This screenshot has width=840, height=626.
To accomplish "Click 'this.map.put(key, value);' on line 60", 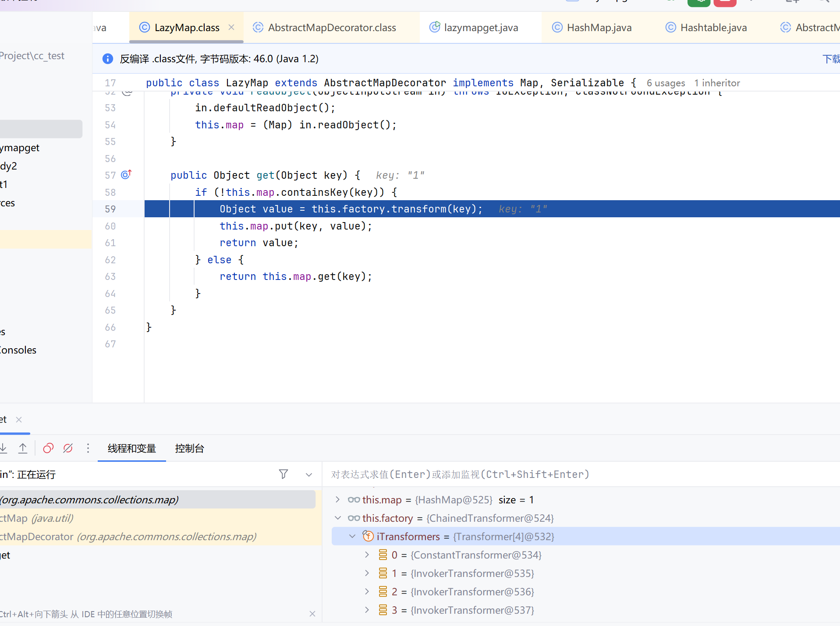I will pyautogui.click(x=296, y=226).
